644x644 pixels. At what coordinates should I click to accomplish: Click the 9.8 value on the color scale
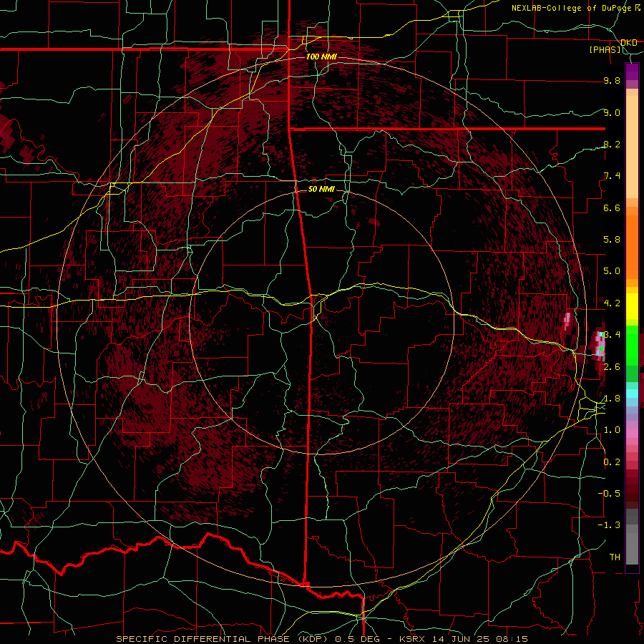(x=612, y=80)
